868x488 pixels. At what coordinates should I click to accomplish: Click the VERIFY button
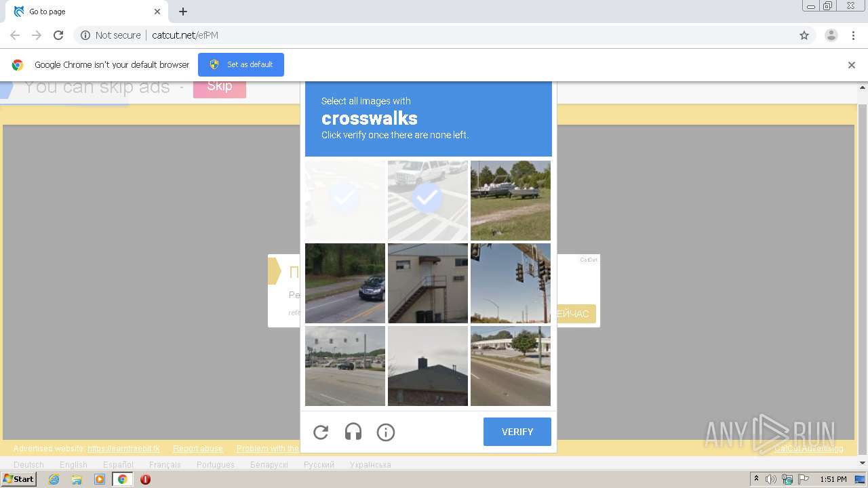517,432
